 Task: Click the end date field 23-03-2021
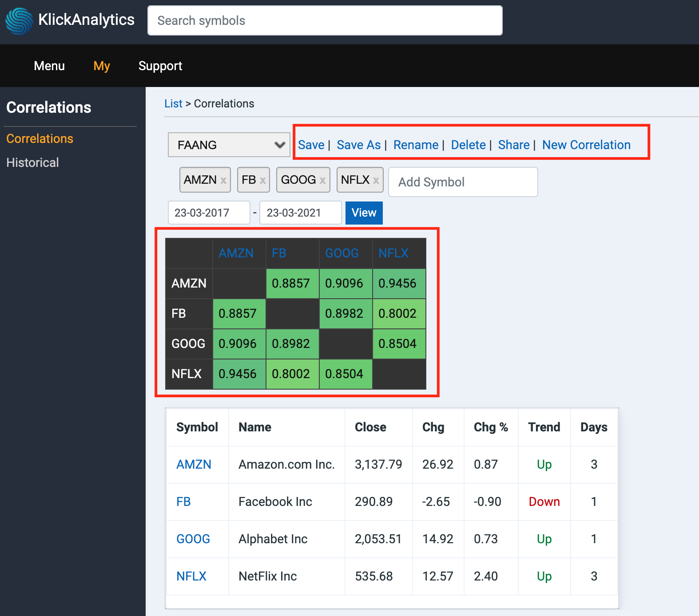point(300,213)
